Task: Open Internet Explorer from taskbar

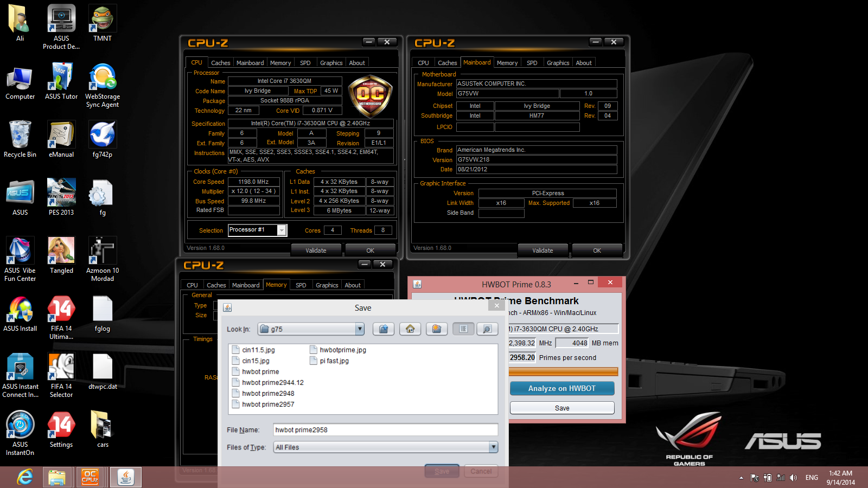Action: click(x=25, y=477)
